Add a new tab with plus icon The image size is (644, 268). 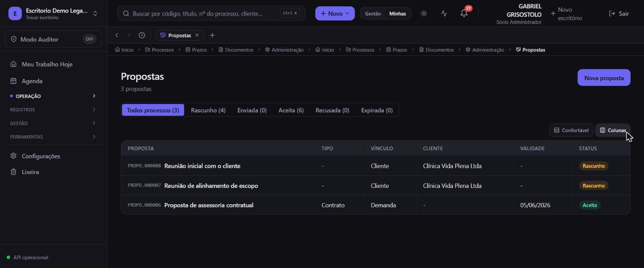pos(212,35)
